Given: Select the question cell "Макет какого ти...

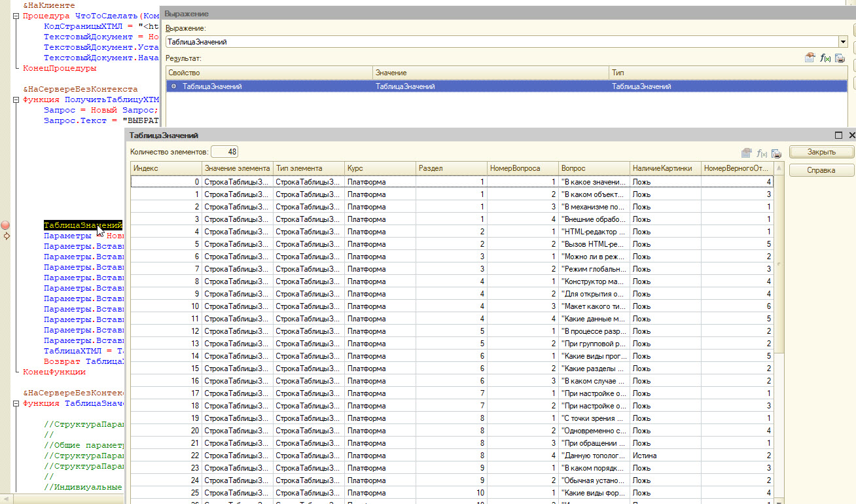Looking at the screenshot, I should (594, 306).
